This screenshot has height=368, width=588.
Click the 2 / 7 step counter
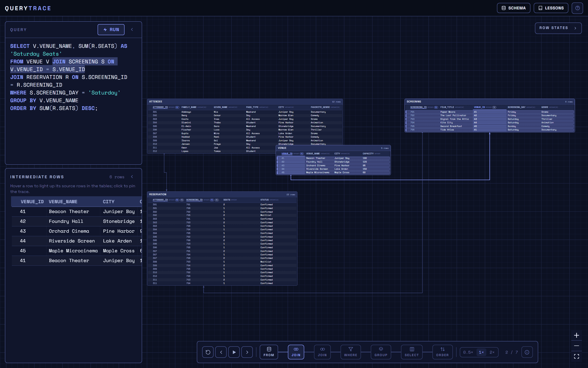(511, 352)
